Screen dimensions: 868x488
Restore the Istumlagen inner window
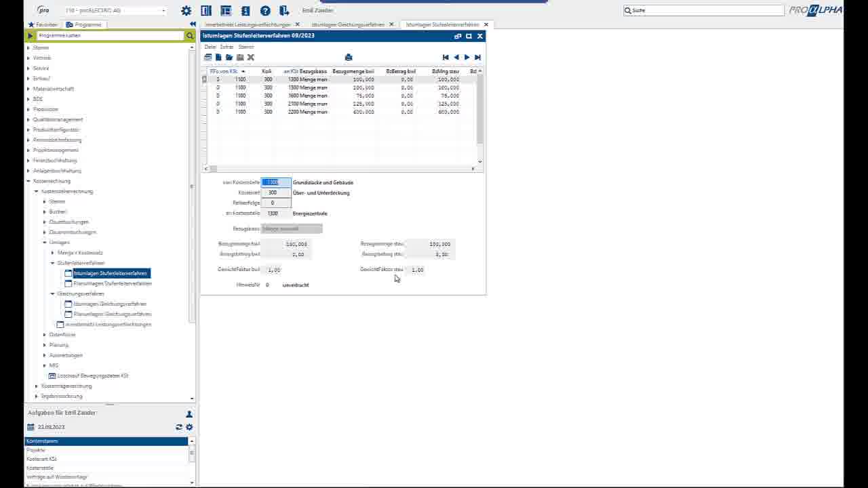pyautogui.click(x=458, y=36)
